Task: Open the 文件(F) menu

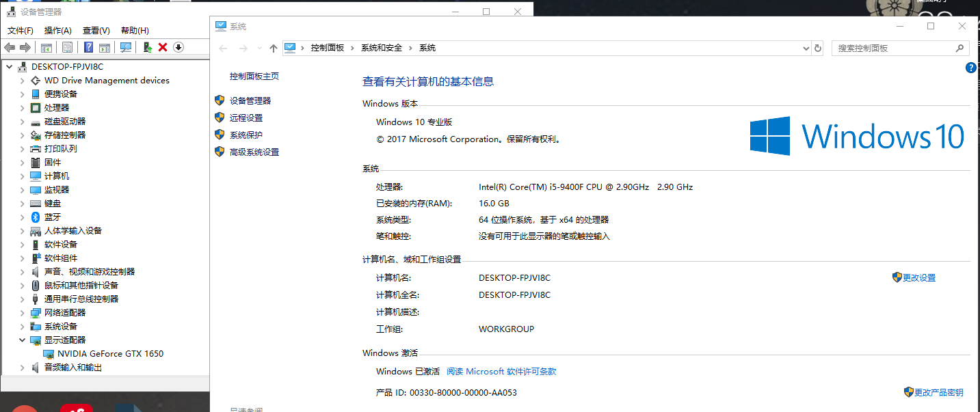Action: (21, 31)
